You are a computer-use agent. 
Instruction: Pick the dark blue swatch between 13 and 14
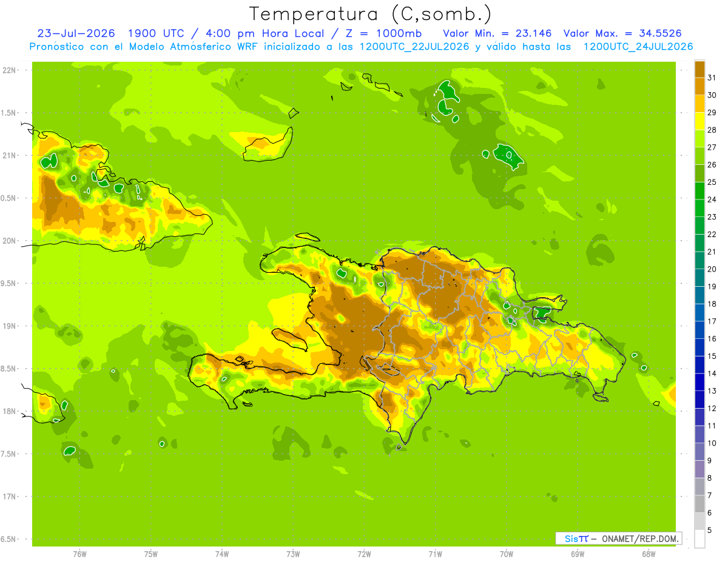699,382
